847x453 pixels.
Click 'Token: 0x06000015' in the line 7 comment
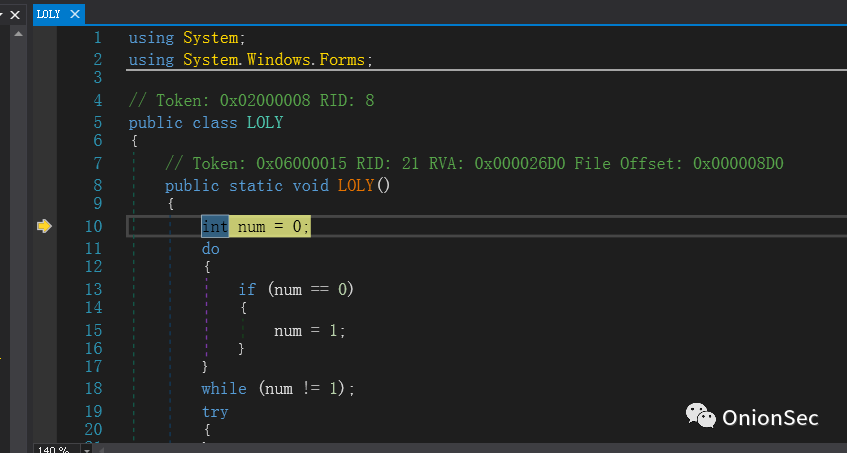[270, 164]
